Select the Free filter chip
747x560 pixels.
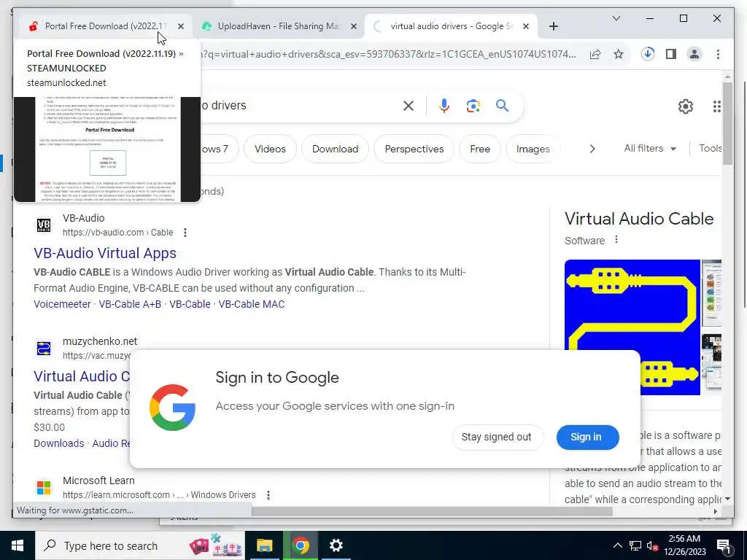click(x=480, y=149)
